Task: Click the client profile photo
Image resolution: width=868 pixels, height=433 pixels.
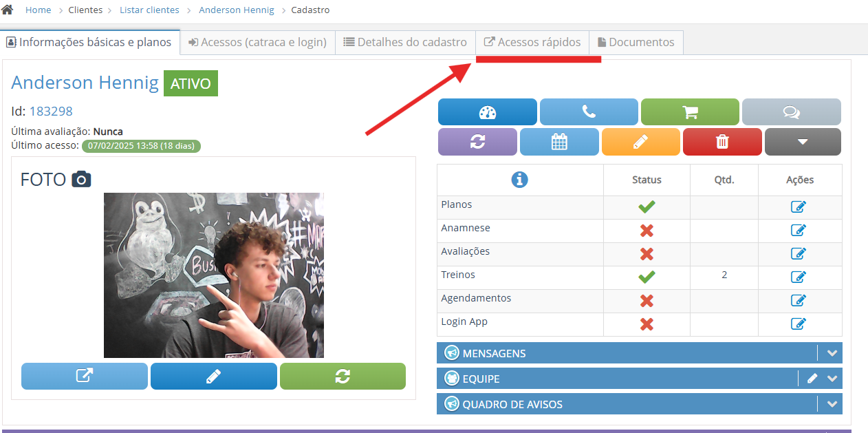Action: click(x=213, y=275)
